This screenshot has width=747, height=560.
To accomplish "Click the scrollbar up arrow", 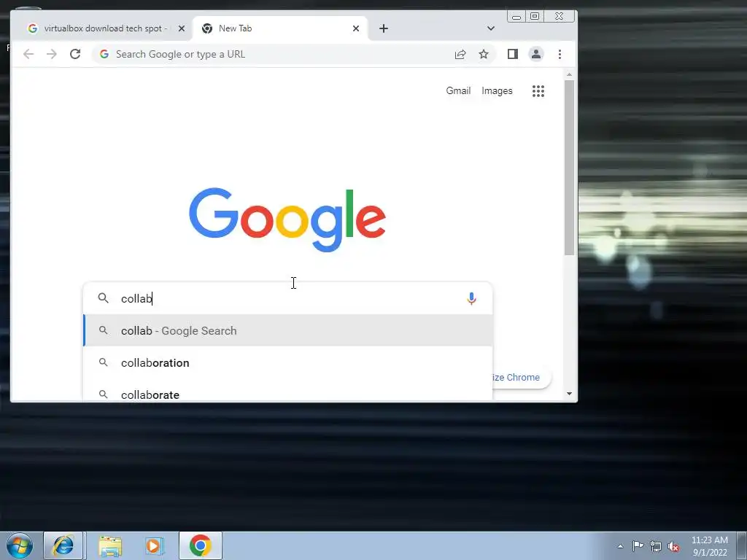I will point(569,75).
